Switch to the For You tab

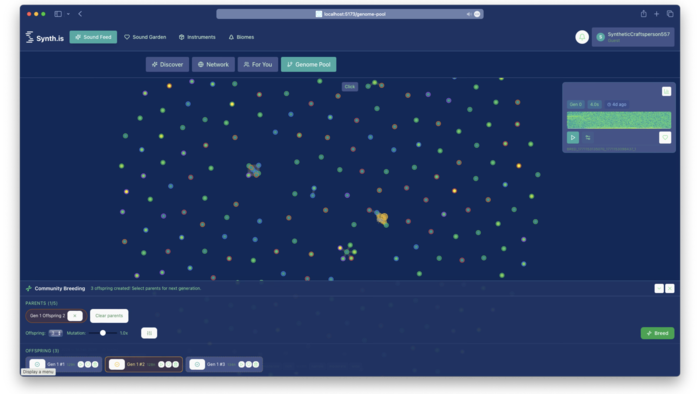click(258, 64)
